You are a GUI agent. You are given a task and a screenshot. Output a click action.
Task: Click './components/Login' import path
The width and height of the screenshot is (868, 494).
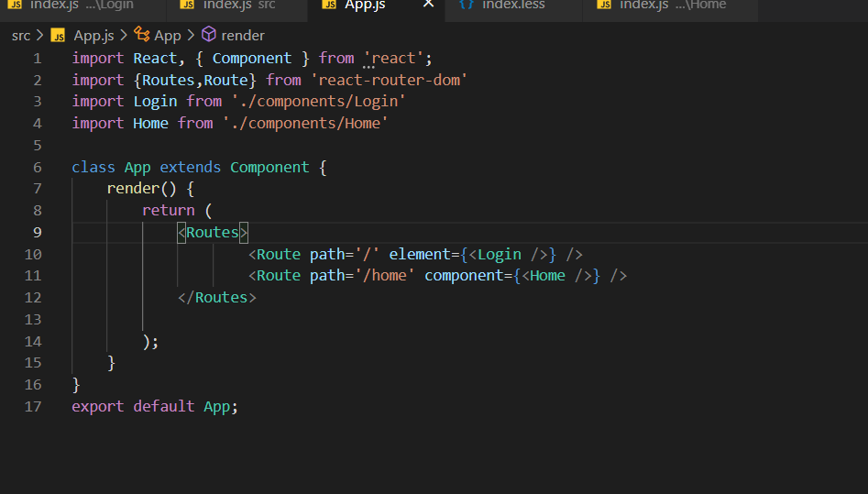318,102
